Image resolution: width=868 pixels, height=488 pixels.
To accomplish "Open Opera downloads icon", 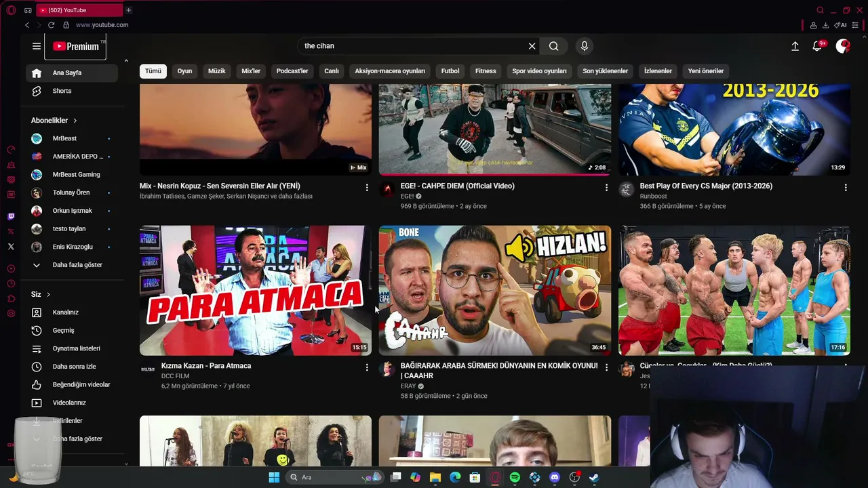I will 825,25.
